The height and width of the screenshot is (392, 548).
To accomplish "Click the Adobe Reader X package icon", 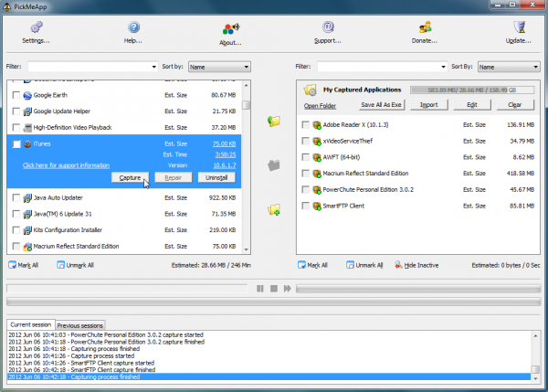I will [x=317, y=125].
